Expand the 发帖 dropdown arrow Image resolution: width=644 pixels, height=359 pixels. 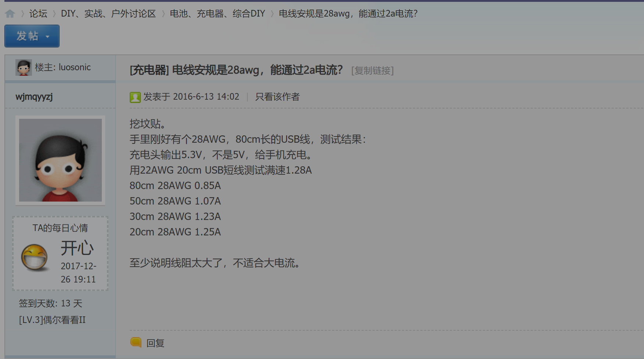pos(47,36)
